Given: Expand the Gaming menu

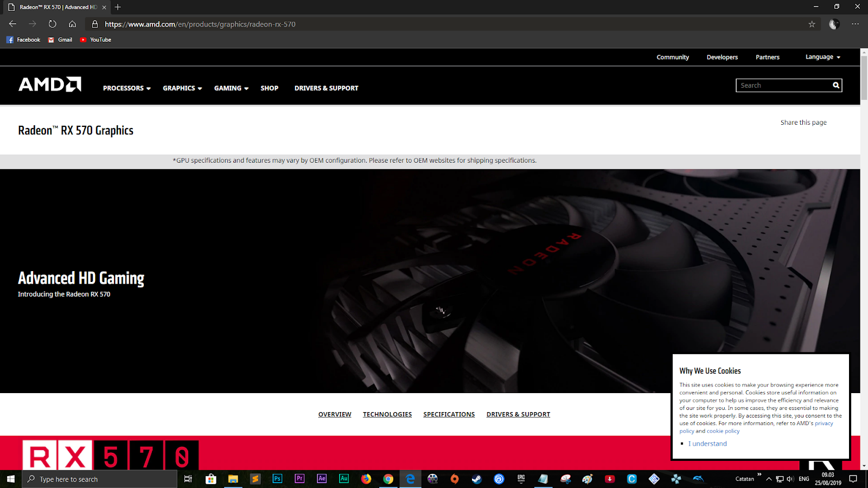Looking at the screenshot, I should 231,88.
